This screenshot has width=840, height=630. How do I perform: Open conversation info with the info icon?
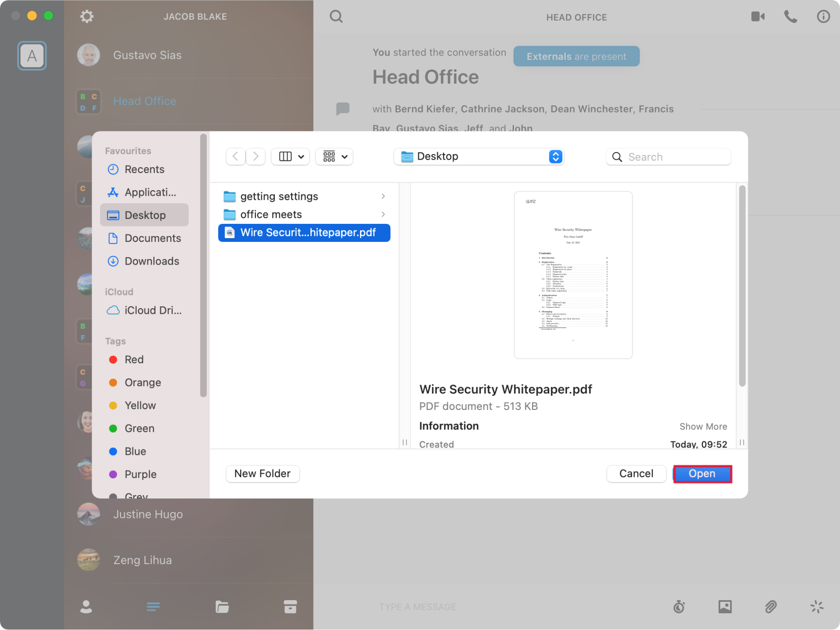[x=823, y=16]
